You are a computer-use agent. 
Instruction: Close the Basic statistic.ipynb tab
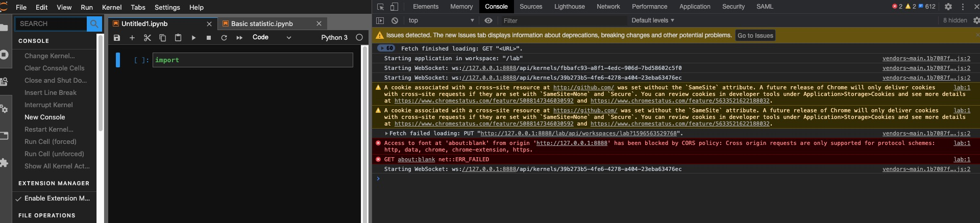pos(319,23)
